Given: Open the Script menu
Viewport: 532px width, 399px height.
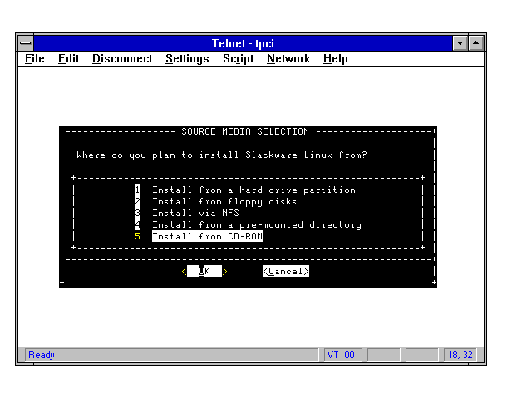Looking at the screenshot, I should (238, 59).
